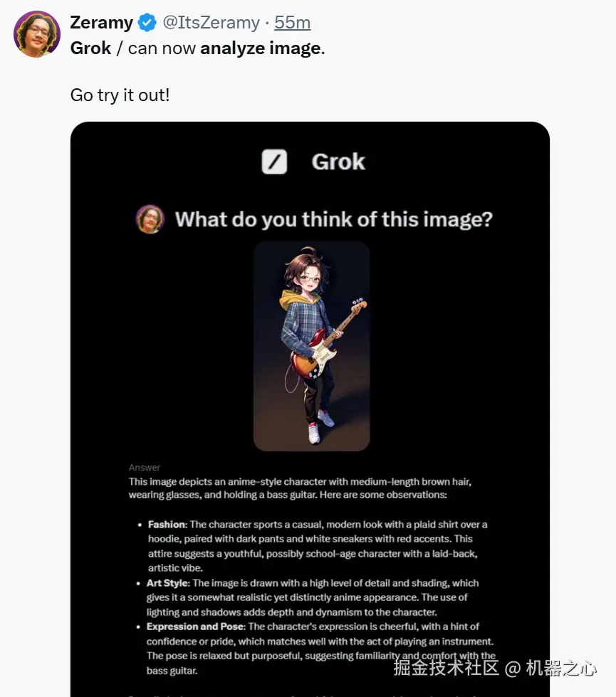This screenshot has width=616, height=697.
Task: Open Zeramy's profile avatar photo
Action: point(37,34)
